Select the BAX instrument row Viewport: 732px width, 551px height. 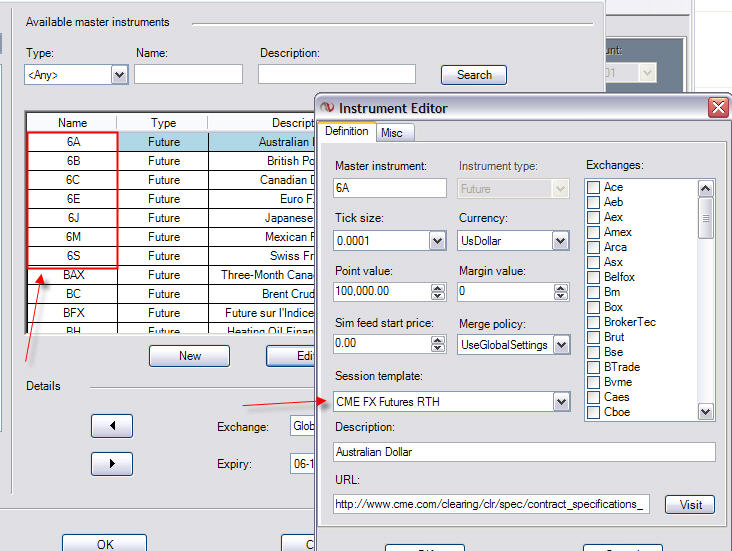coord(172,275)
